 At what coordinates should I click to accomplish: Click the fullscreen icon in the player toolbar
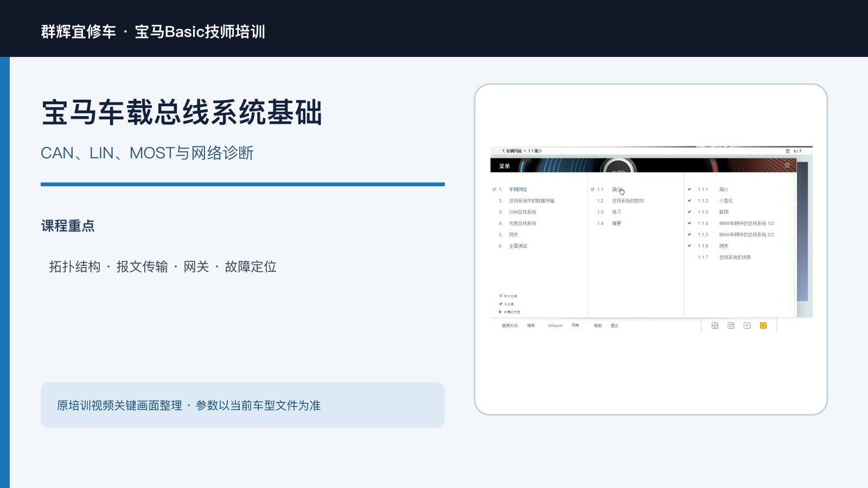(715, 325)
